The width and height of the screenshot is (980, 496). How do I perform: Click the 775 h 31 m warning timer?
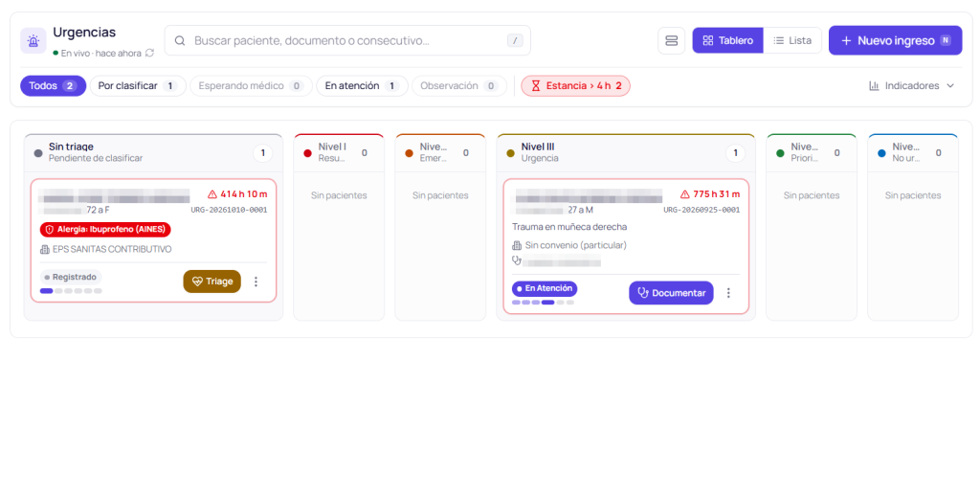pyautogui.click(x=710, y=193)
